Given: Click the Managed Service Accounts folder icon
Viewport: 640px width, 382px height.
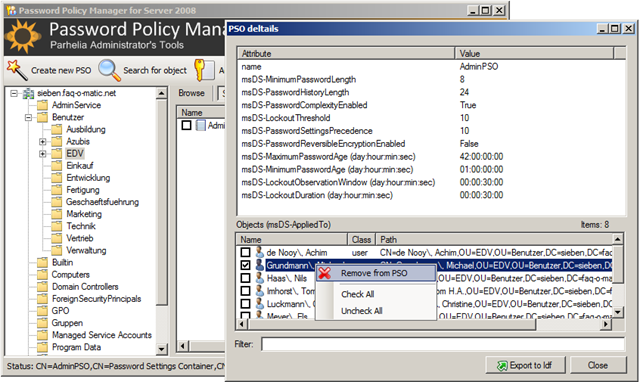Looking at the screenshot, I should click(42, 335).
